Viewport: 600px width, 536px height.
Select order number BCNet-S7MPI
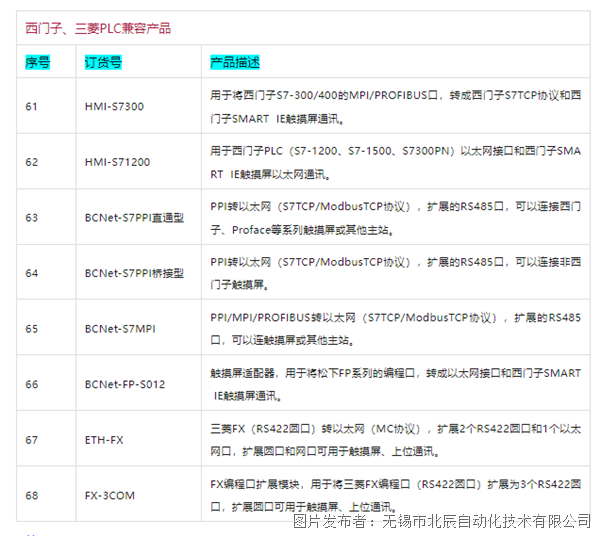point(120,329)
